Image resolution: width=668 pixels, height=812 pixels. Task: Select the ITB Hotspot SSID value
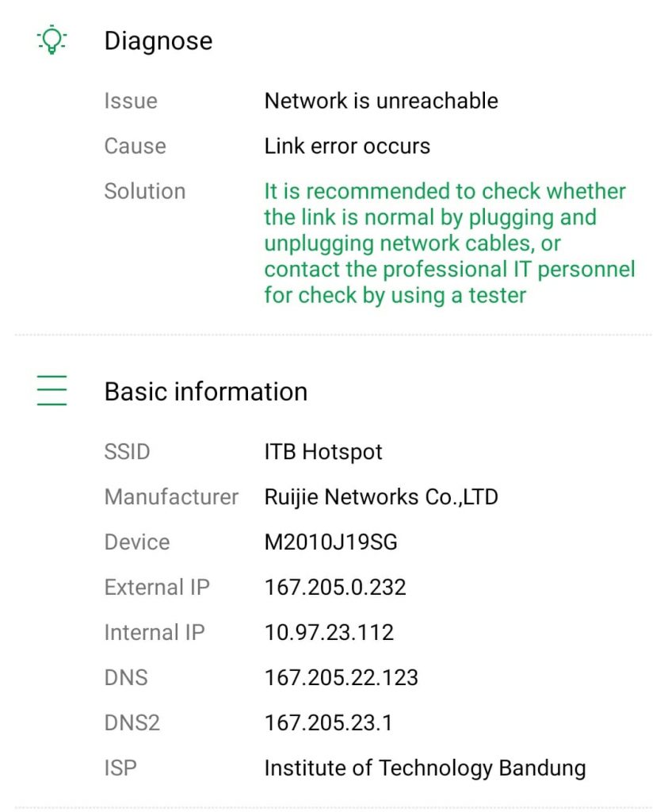tap(323, 452)
